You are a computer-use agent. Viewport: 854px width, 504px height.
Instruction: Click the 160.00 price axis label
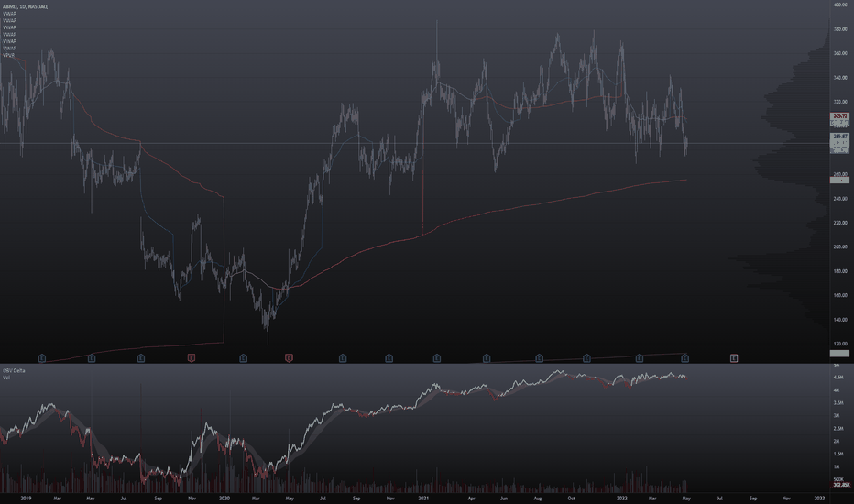click(x=839, y=295)
